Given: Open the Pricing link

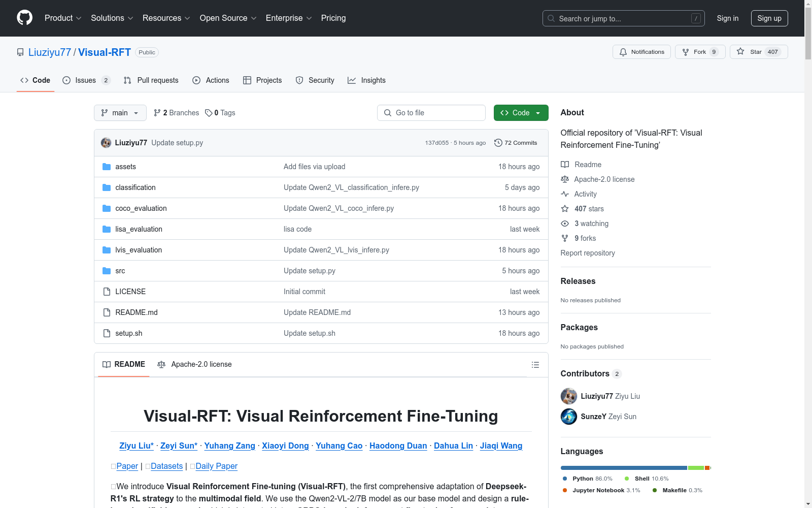Looking at the screenshot, I should pos(333,18).
